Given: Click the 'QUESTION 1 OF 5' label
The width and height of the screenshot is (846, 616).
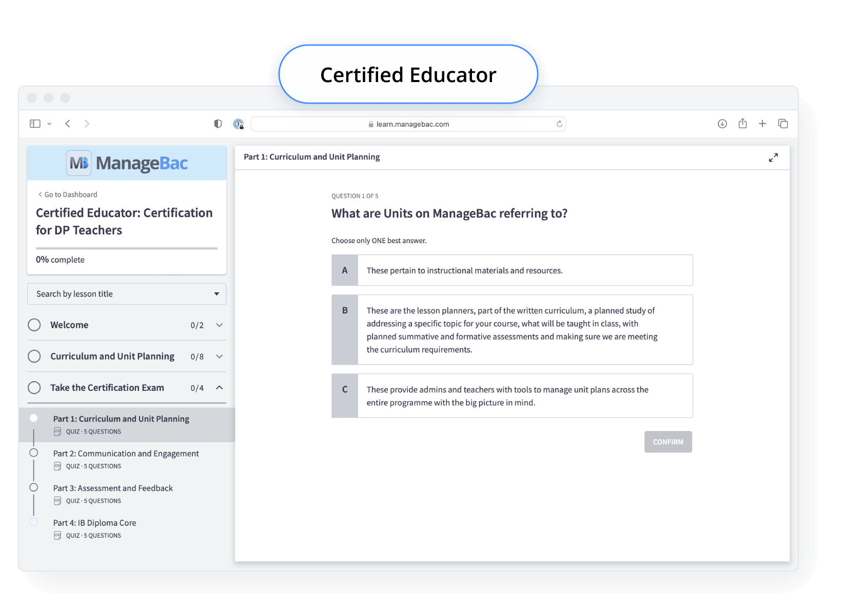Looking at the screenshot, I should (355, 196).
